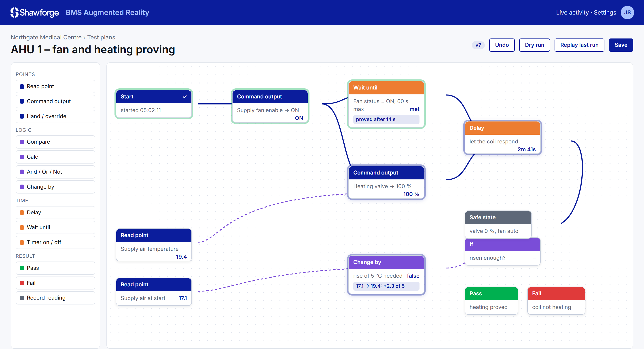Select the Wait until palette item

point(55,227)
